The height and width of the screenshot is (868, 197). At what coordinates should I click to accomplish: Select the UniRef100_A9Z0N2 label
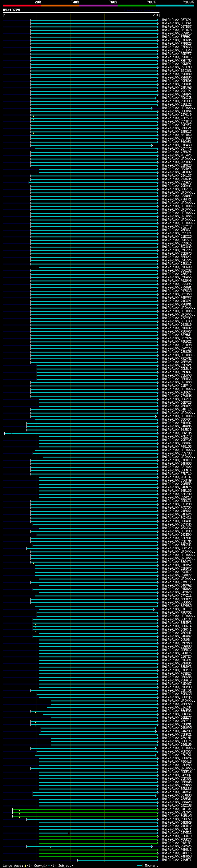point(177,358)
